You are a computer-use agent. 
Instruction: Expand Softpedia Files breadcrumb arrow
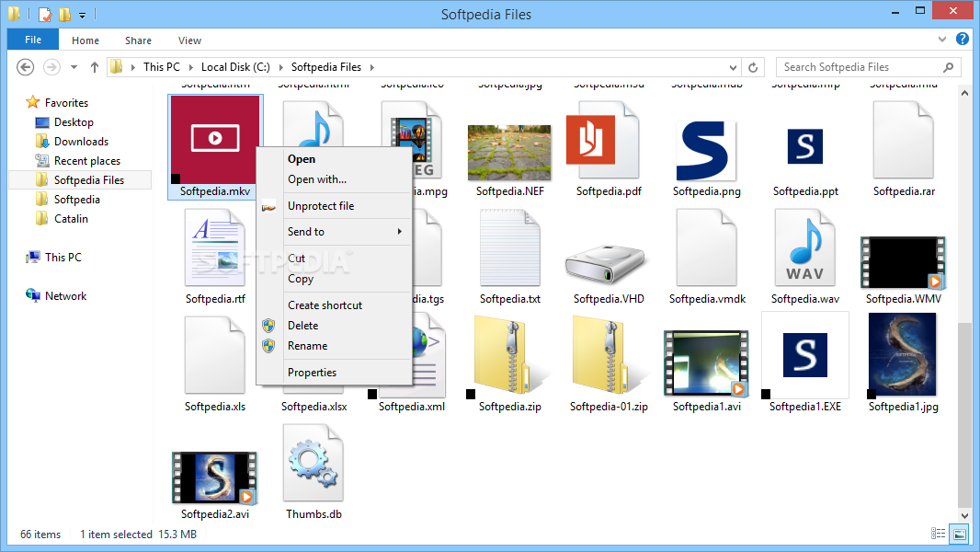pyautogui.click(x=372, y=67)
